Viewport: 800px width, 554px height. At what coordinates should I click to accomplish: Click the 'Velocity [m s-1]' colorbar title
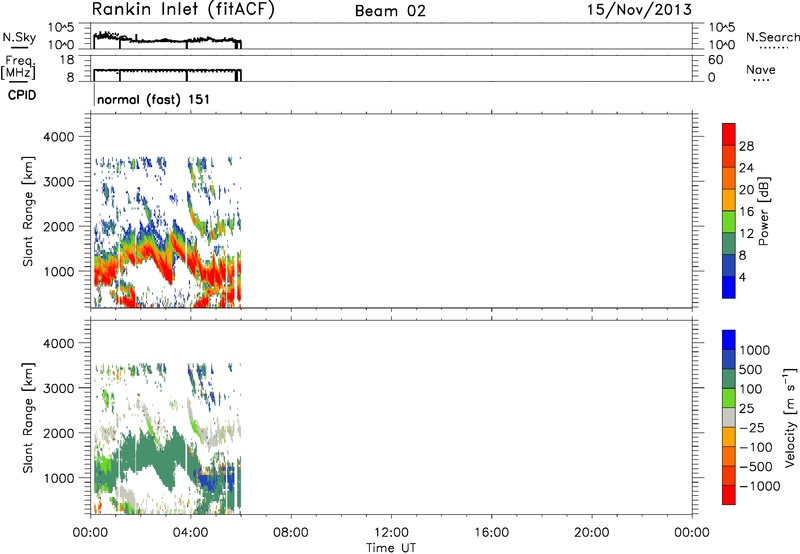pyautogui.click(x=790, y=416)
